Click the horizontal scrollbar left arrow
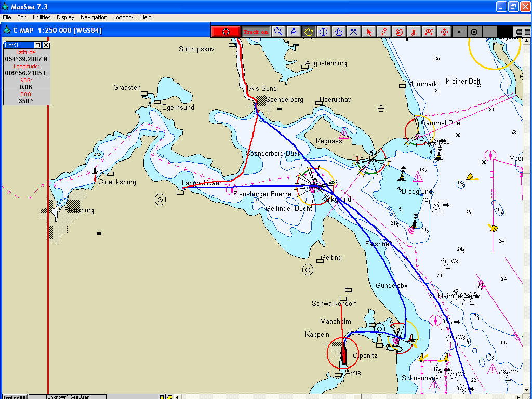This screenshot has width=532, height=399. click(x=178, y=396)
